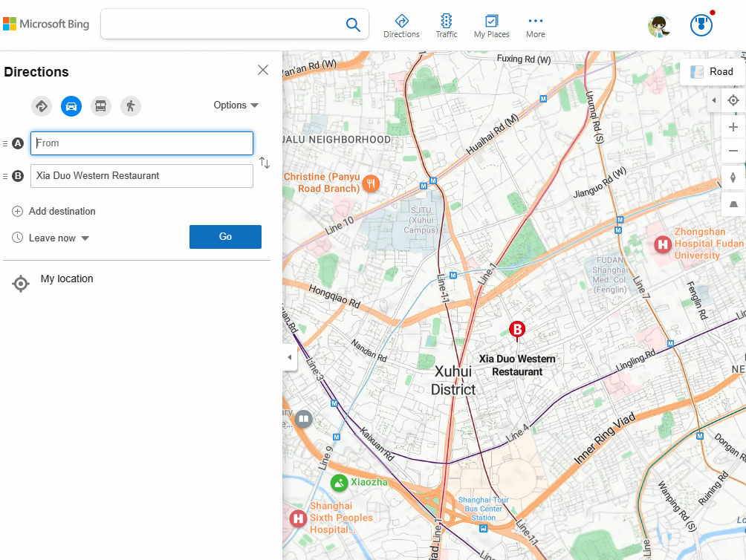Click the Microsoft Bing logo

pos(46,24)
